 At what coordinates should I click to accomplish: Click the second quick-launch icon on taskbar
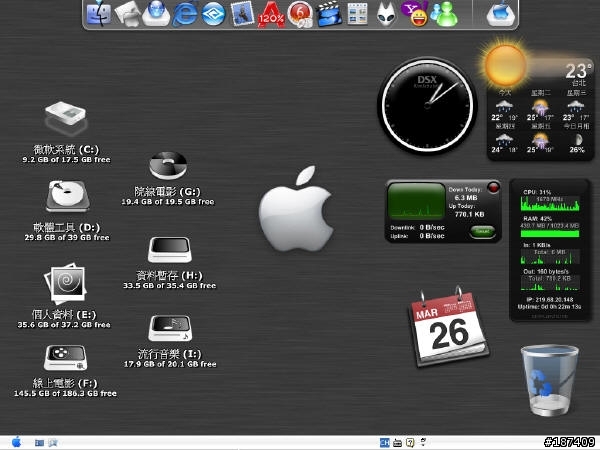(52, 443)
